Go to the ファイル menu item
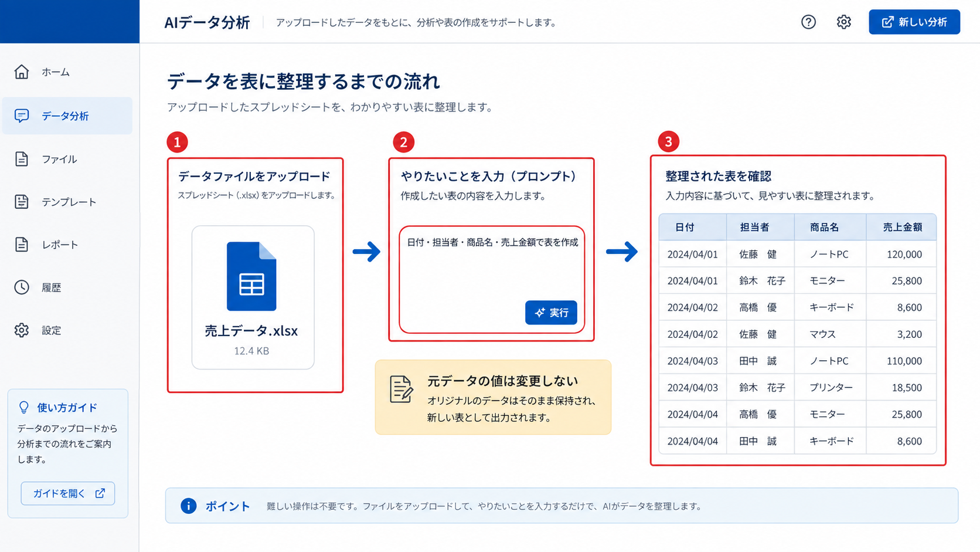The width and height of the screenshot is (980, 552). (67, 159)
